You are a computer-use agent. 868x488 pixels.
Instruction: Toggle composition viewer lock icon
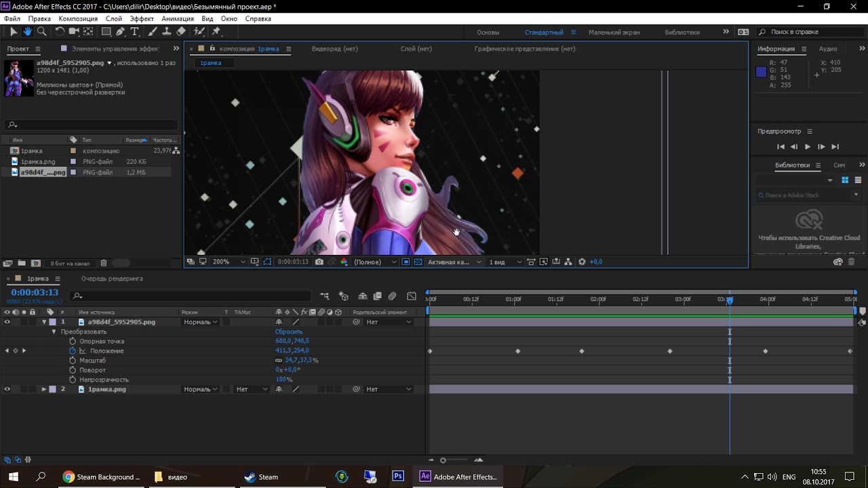pos(213,49)
